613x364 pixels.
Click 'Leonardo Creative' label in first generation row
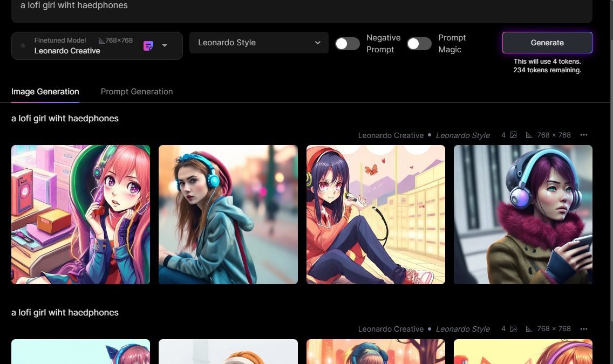point(391,135)
